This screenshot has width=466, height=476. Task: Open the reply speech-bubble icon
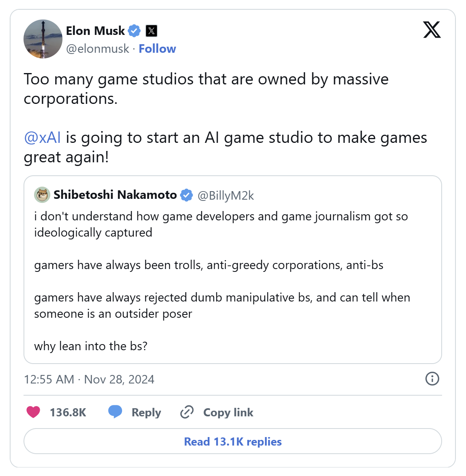[115, 412]
